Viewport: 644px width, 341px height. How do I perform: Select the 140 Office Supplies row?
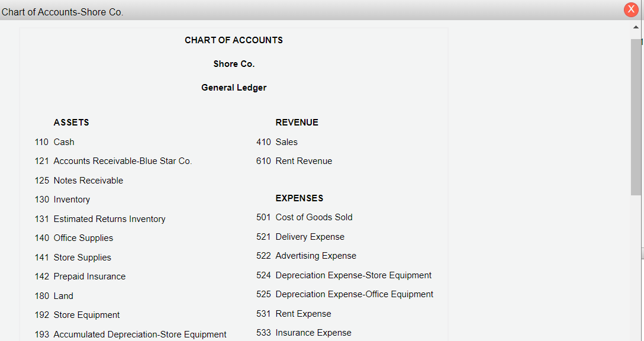(74, 238)
